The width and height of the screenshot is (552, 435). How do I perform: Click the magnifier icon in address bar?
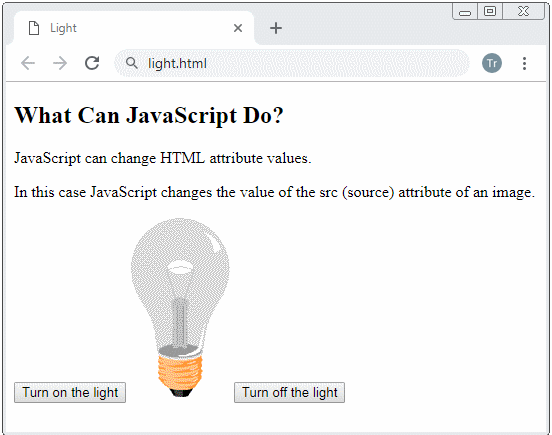[132, 63]
